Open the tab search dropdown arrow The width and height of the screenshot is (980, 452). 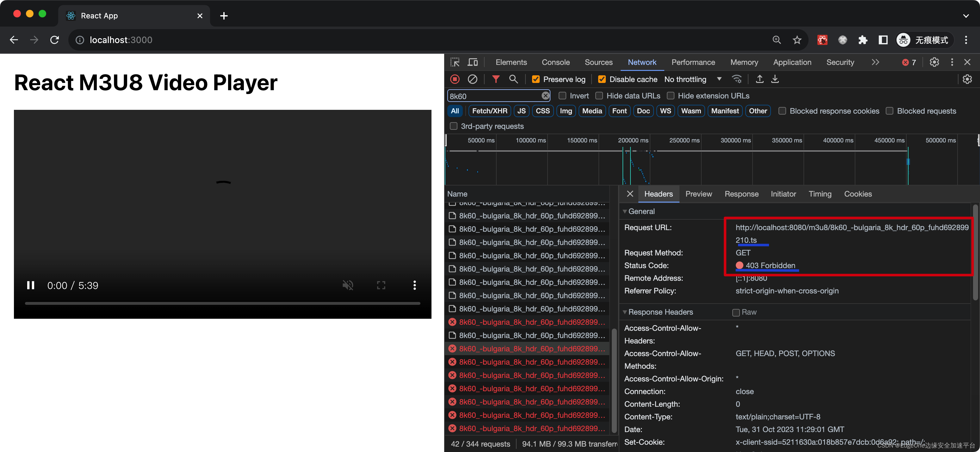click(966, 16)
